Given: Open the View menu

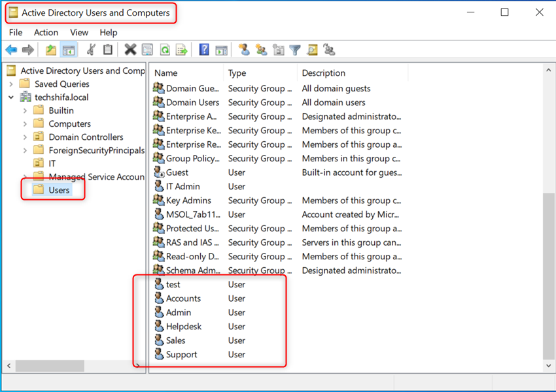Looking at the screenshot, I should (x=79, y=32).
